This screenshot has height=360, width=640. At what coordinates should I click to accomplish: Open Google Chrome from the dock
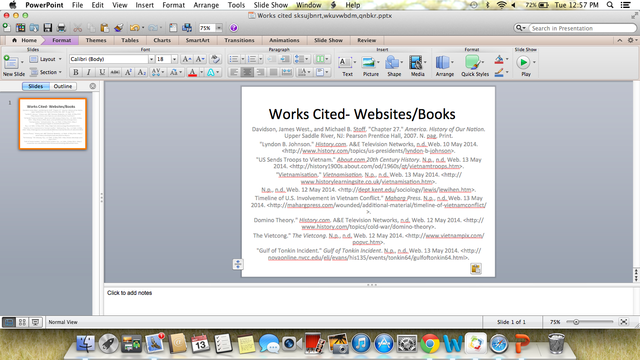coord(430,343)
